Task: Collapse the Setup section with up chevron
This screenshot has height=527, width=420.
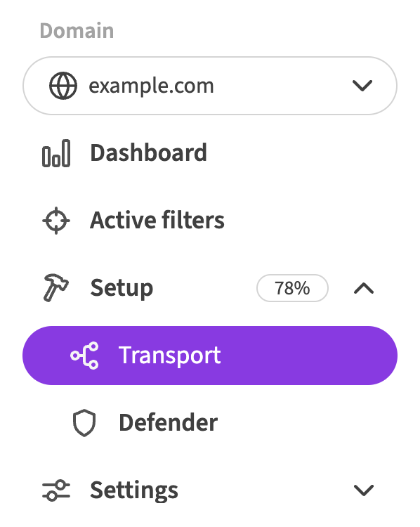Action: coord(364,288)
